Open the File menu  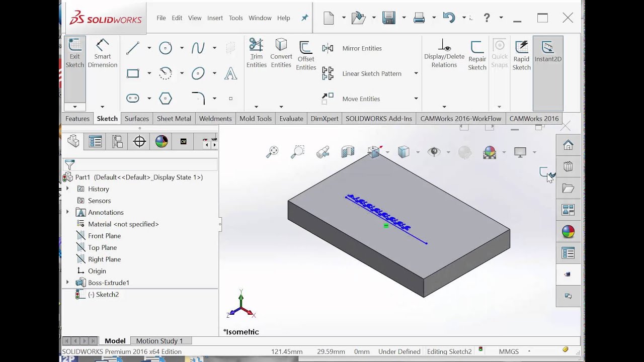point(161,18)
